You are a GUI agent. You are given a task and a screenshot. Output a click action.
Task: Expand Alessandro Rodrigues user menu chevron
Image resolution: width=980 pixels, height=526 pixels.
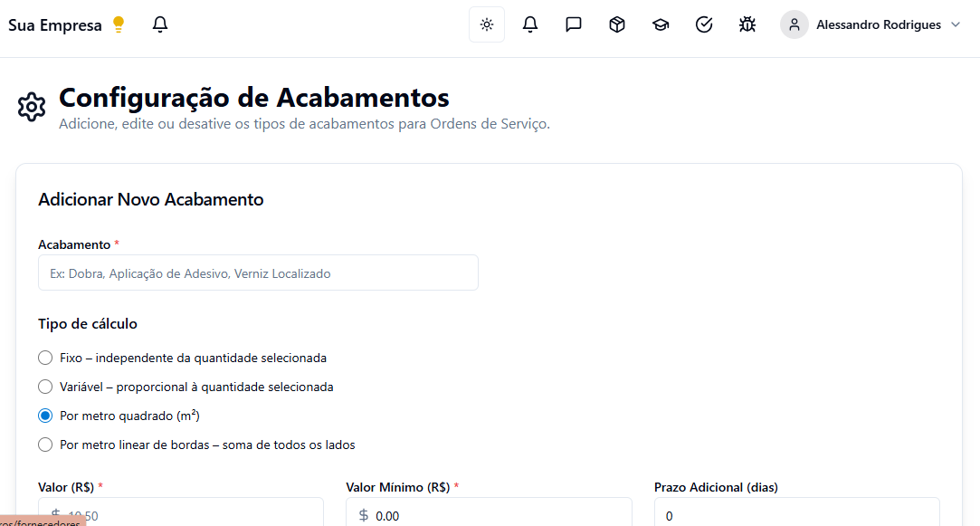[x=956, y=24]
